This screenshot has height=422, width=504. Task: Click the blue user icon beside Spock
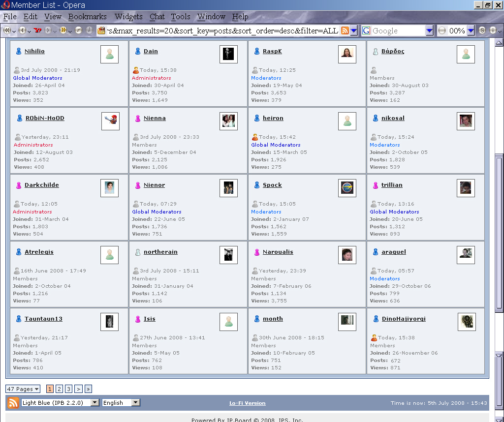point(257,185)
